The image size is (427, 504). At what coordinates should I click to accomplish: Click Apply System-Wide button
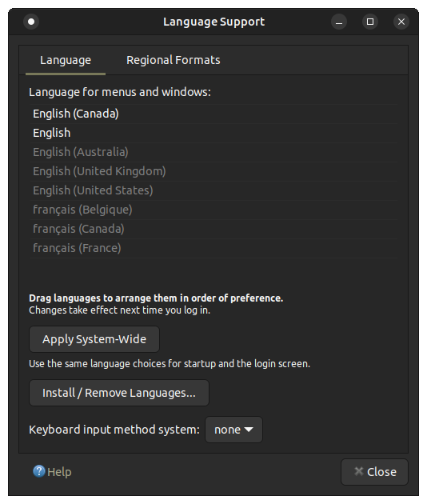pyautogui.click(x=94, y=339)
